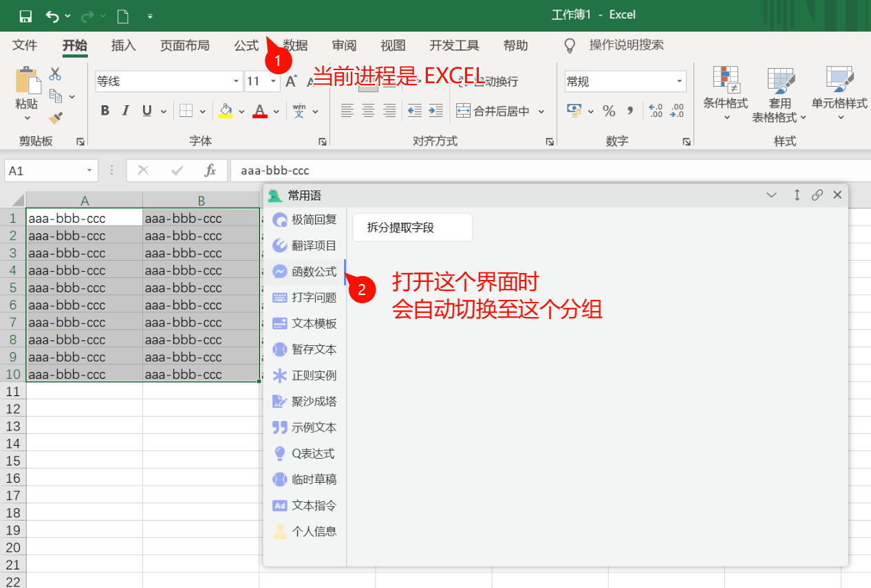This screenshot has height=588, width=871.
Task: Click the red Font Color swatch
Action: tap(260, 111)
